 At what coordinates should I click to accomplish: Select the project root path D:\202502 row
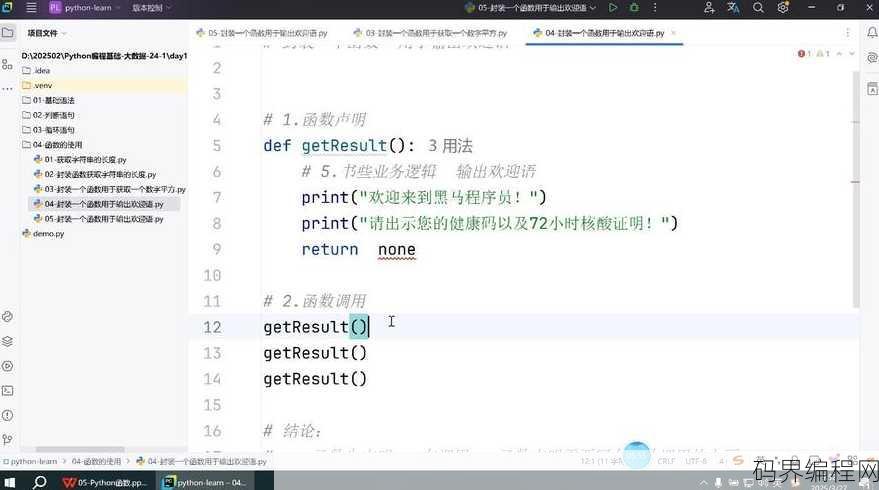[104, 56]
